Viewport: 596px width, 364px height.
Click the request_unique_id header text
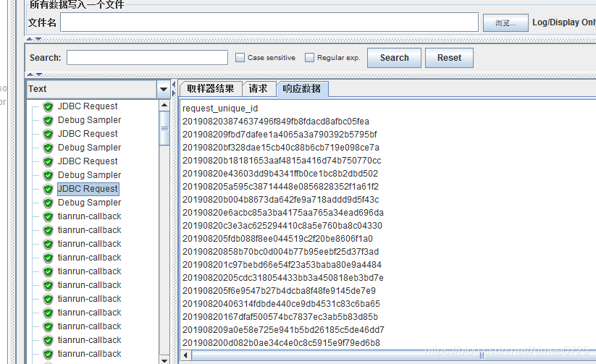[220, 109]
